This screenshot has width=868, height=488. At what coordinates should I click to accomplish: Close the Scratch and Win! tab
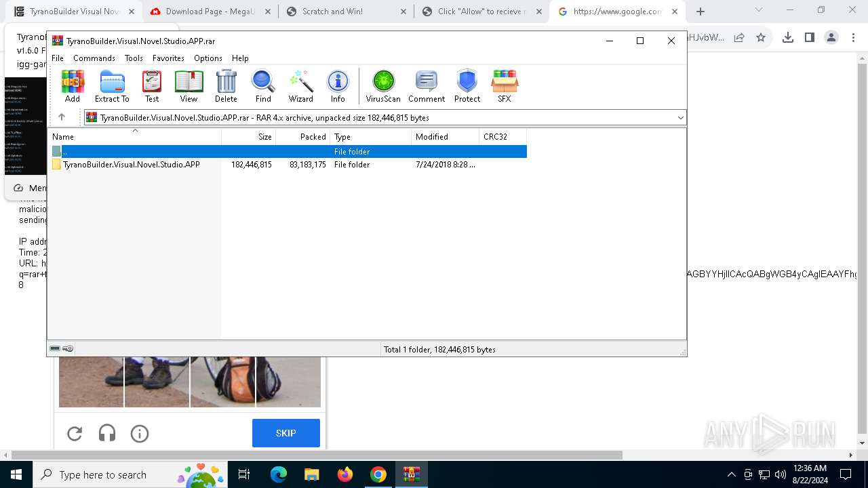coord(403,12)
